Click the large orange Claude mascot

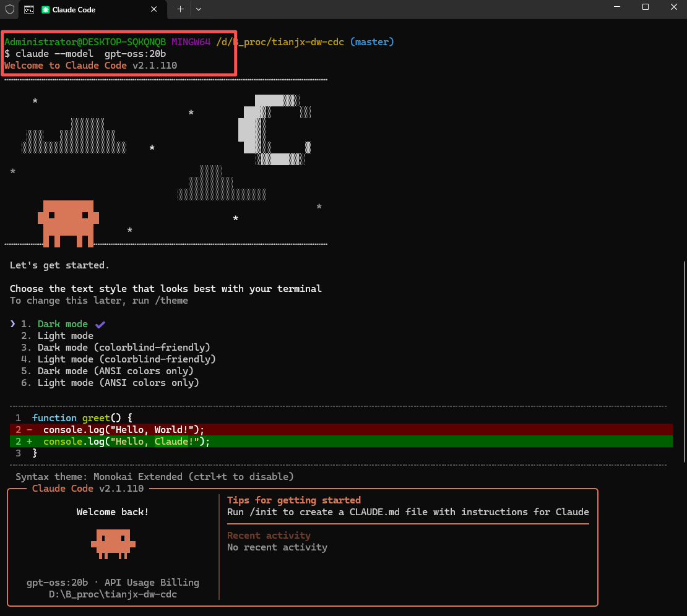[68, 224]
